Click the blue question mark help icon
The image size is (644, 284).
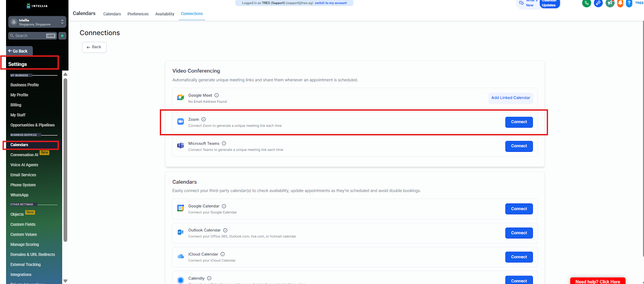point(629,3)
